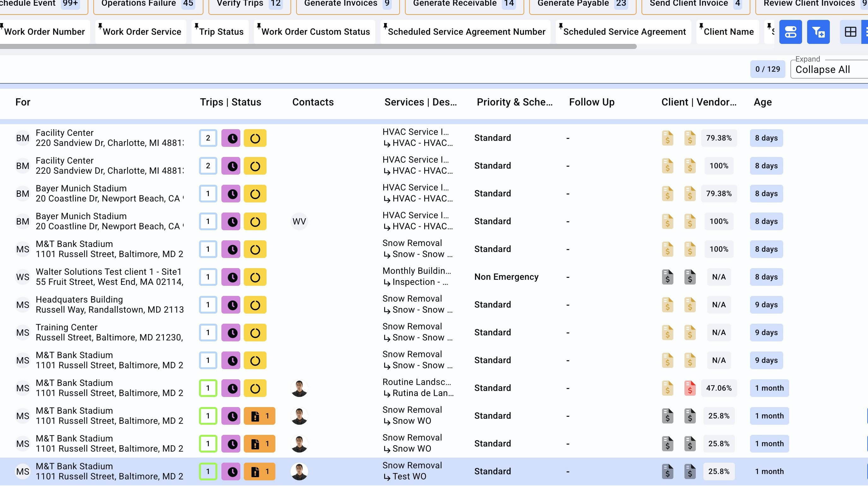Click the red vendor invoice icon in the Routine Landscaping row
Screen dimensions: 868x486
[690, 388]
